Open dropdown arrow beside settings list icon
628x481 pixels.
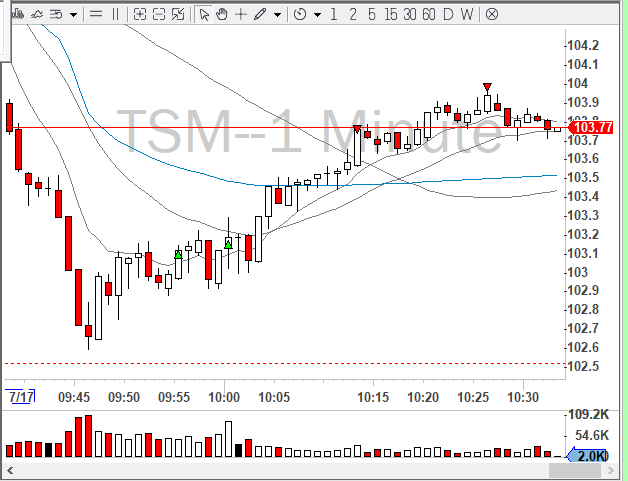coord(73,15)
